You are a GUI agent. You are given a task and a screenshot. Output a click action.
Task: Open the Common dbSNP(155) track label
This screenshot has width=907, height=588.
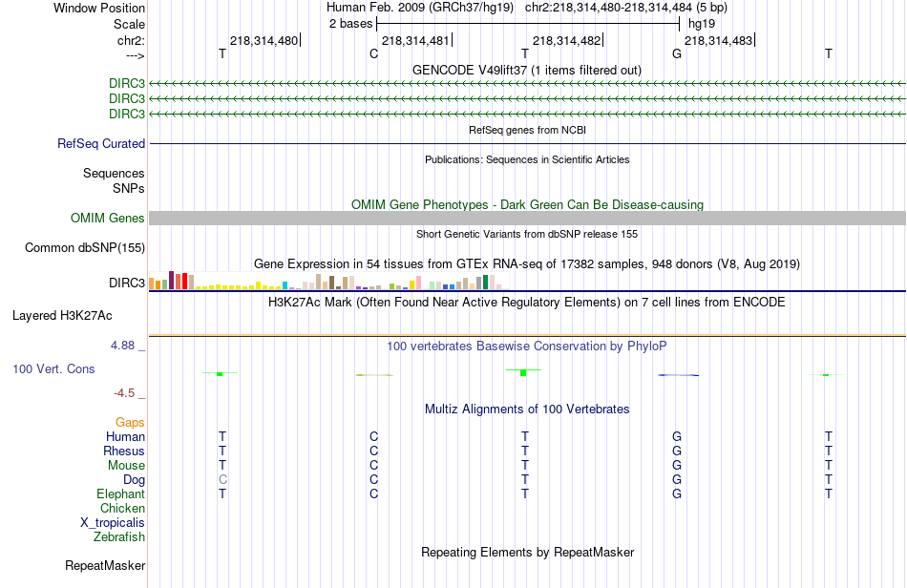tap(85, 247)
